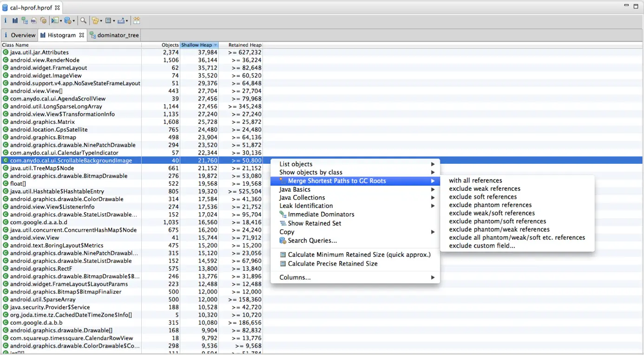Select the cal-hprof.hprof editor tab
The width and height of the screenshot is (644, 355).
click(x=32, y=8)
